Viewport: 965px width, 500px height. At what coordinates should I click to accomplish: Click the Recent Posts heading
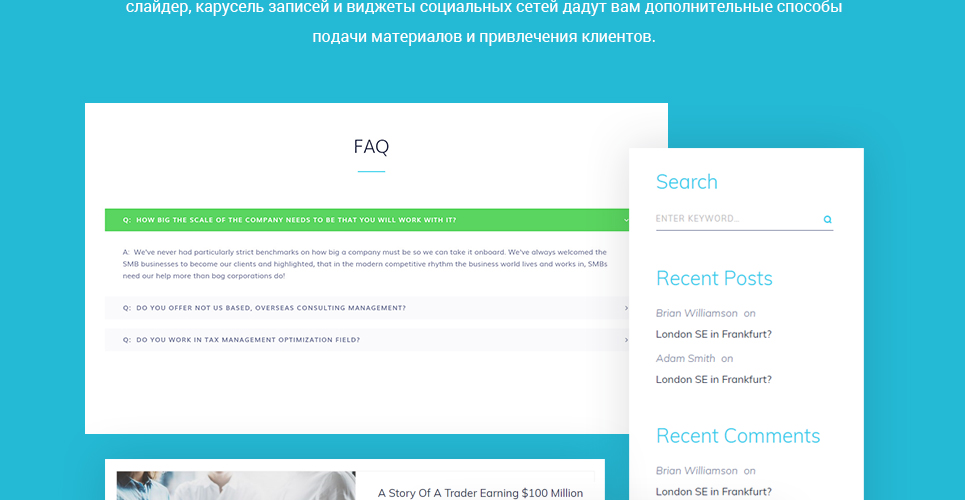click(x=714, y=278)
